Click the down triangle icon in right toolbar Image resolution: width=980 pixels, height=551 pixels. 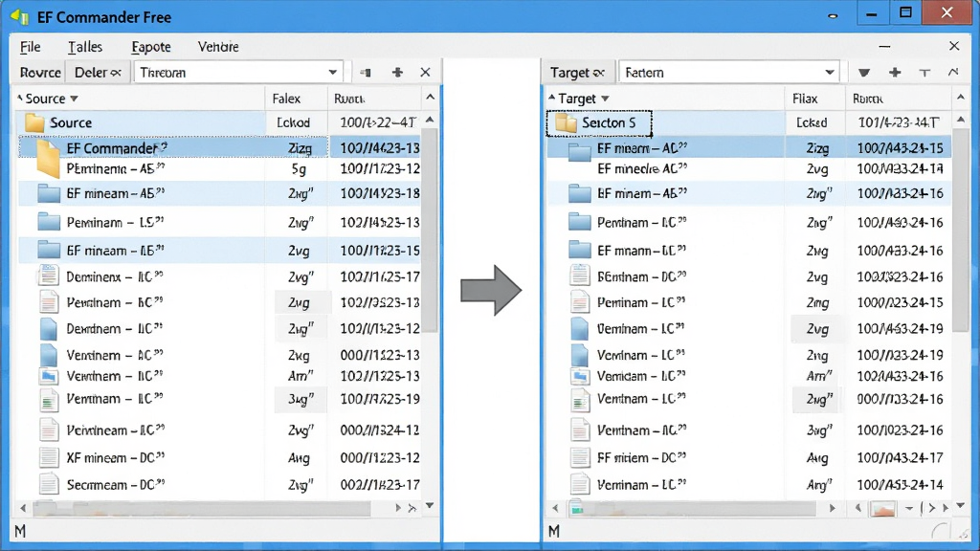(864, 73)
